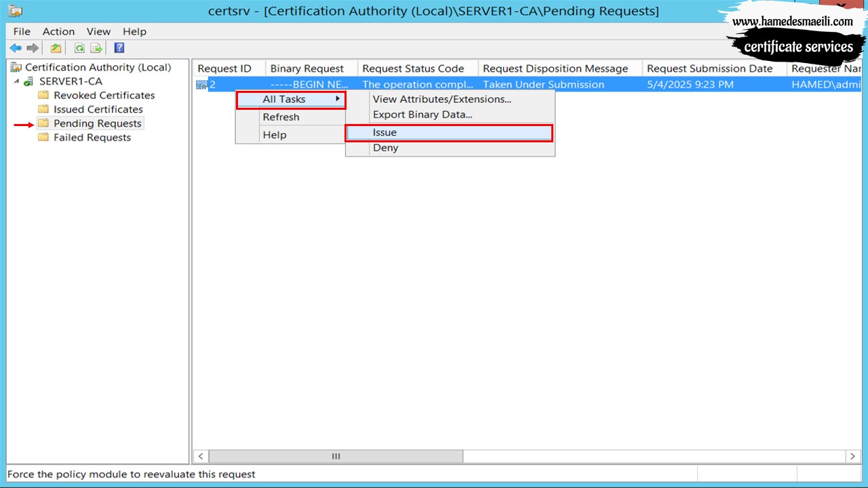Click the Revoked Certificates folder icon

tap(43, 95)
